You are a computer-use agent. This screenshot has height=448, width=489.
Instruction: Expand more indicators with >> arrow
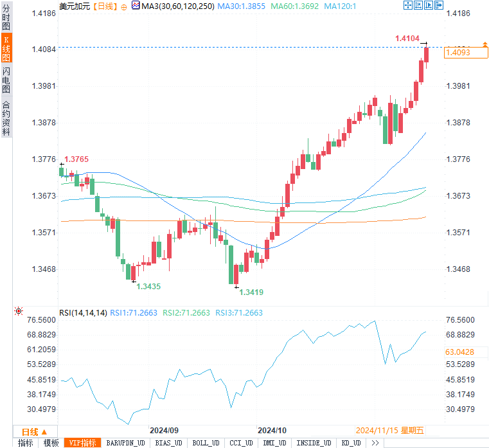375,443
